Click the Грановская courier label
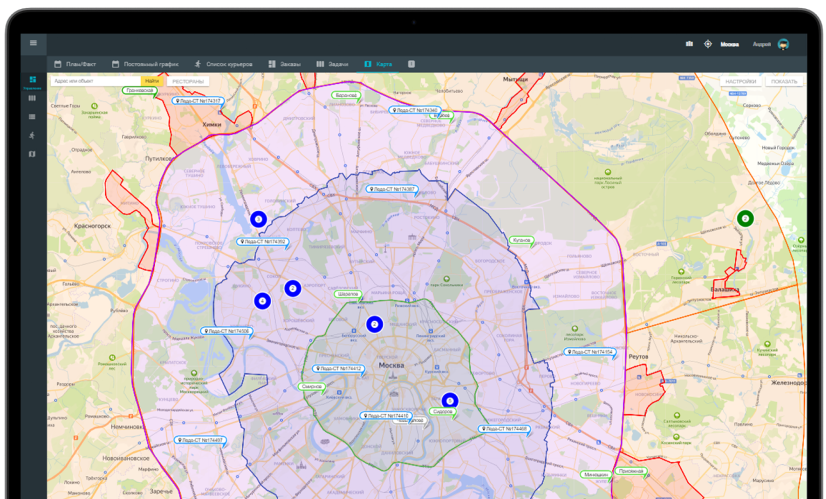The height and width of the screenshot is (499, 826). (140, 91)
